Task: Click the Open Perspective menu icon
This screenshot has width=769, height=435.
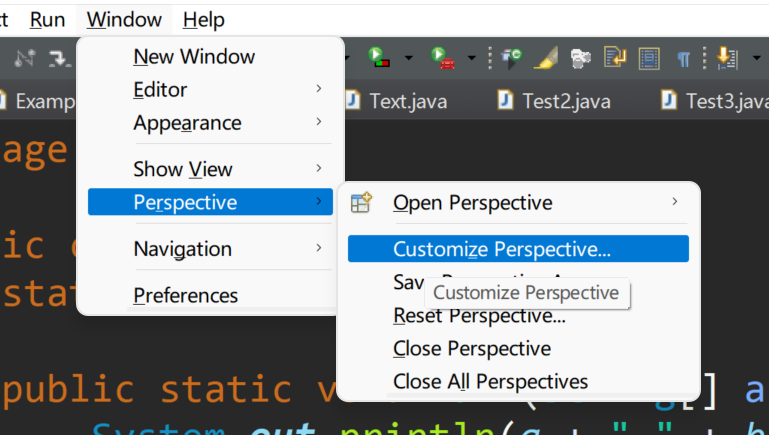Action: coord(361,203)
